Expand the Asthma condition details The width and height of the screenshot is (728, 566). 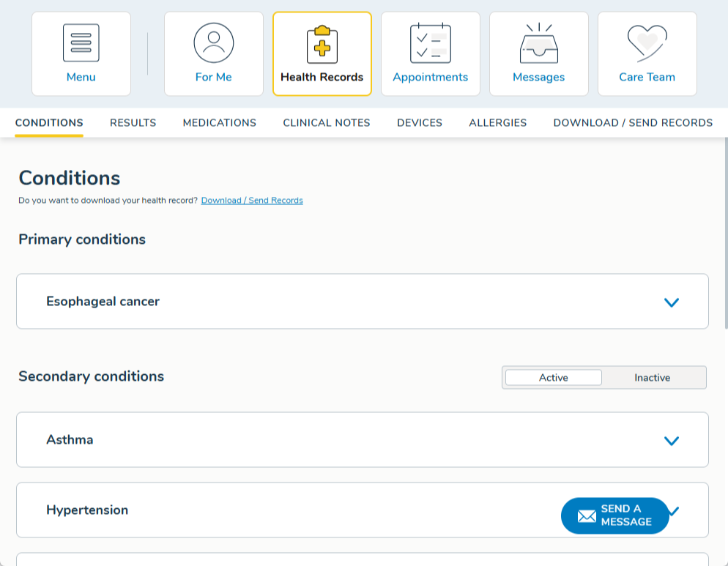pyautogui.click(x=671, y=440)
